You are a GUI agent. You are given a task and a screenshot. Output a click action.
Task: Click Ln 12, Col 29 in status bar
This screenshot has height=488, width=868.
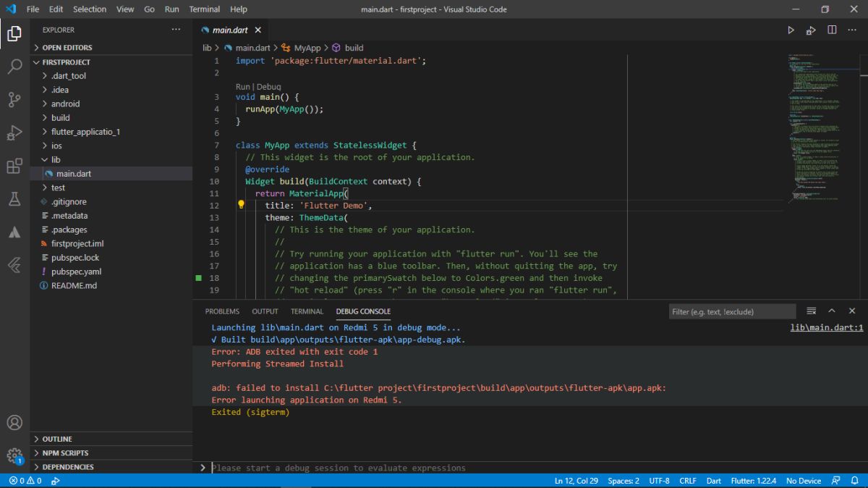coord(576,481)
